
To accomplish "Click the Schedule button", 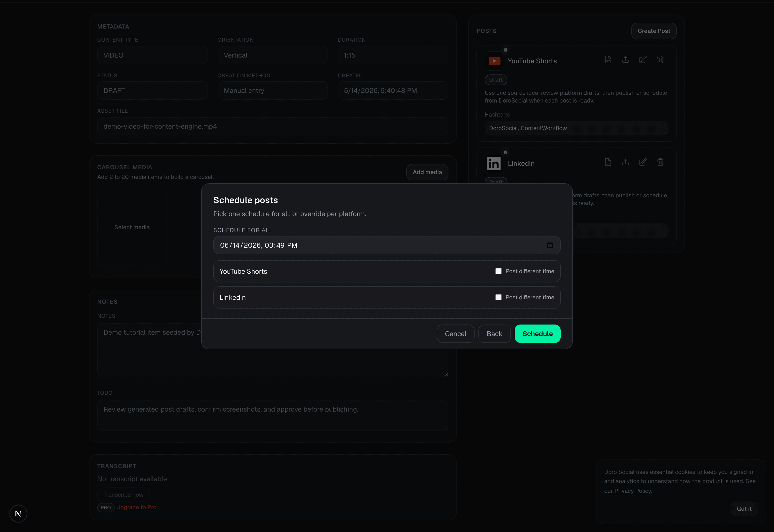I will 537,334.
